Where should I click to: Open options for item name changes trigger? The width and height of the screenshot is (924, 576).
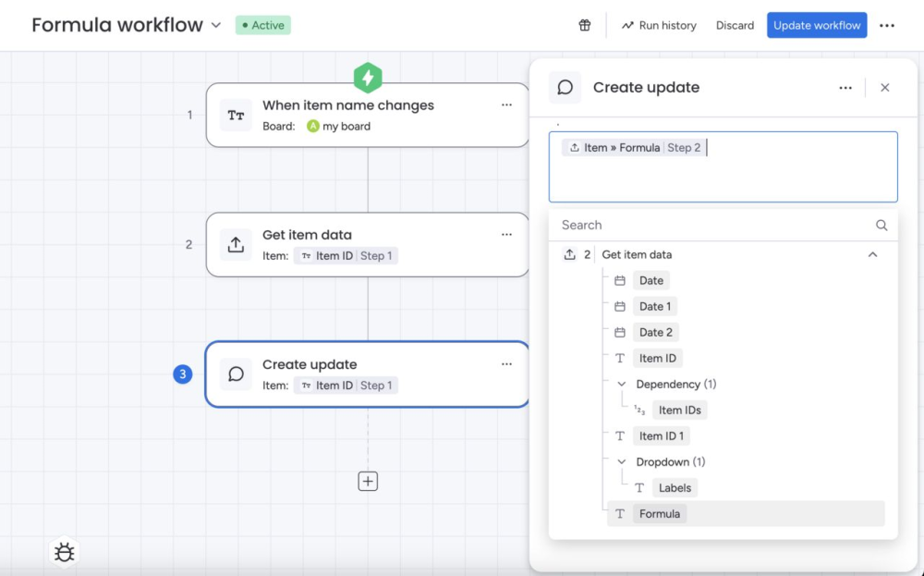(506, 105)
